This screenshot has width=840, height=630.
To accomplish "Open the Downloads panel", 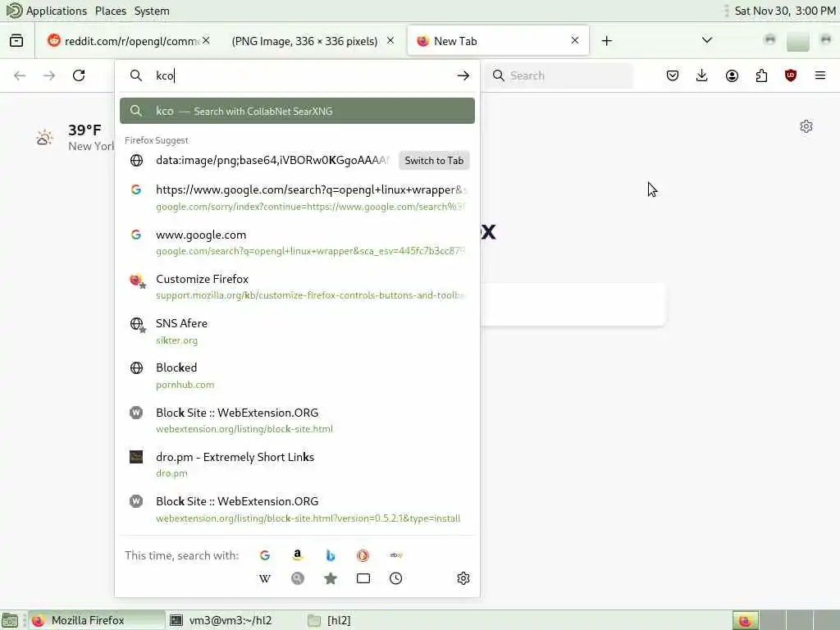I will tap(702, 75).
